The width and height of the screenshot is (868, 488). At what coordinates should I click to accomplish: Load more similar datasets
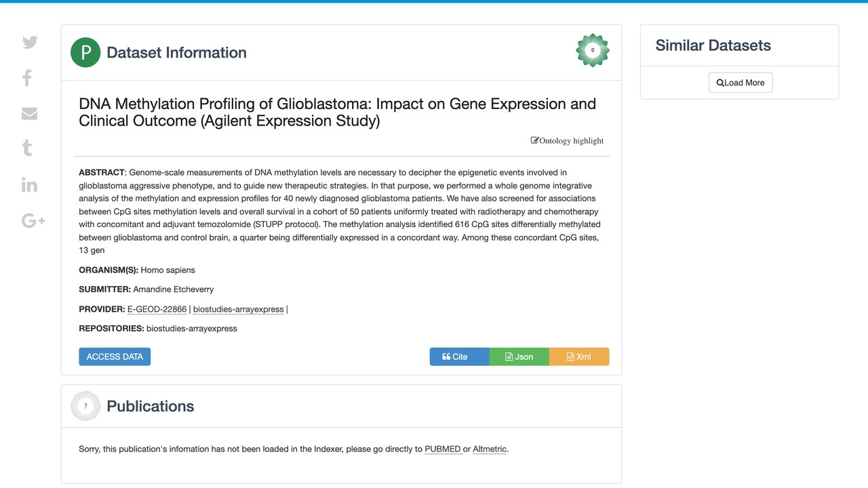741,83
